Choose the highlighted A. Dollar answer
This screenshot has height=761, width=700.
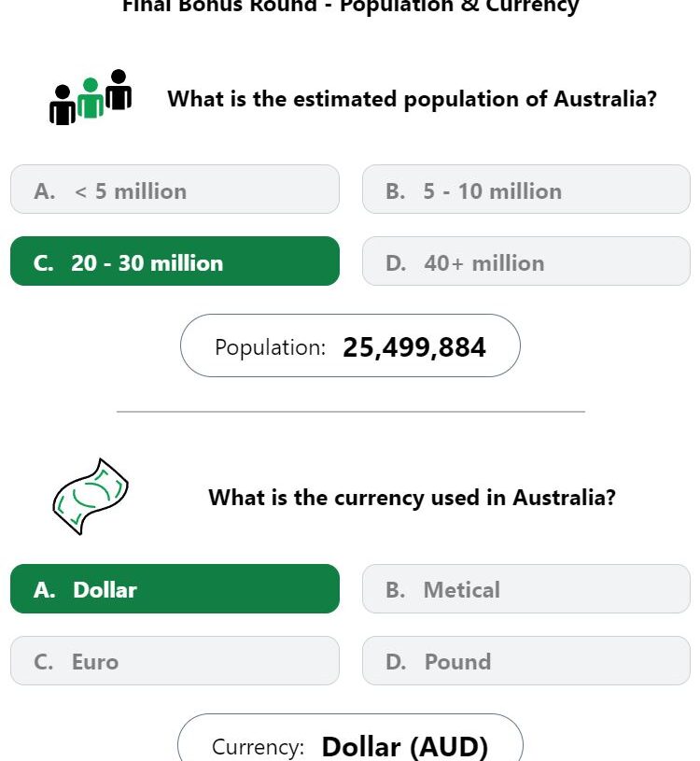click(x=175, y=589)
